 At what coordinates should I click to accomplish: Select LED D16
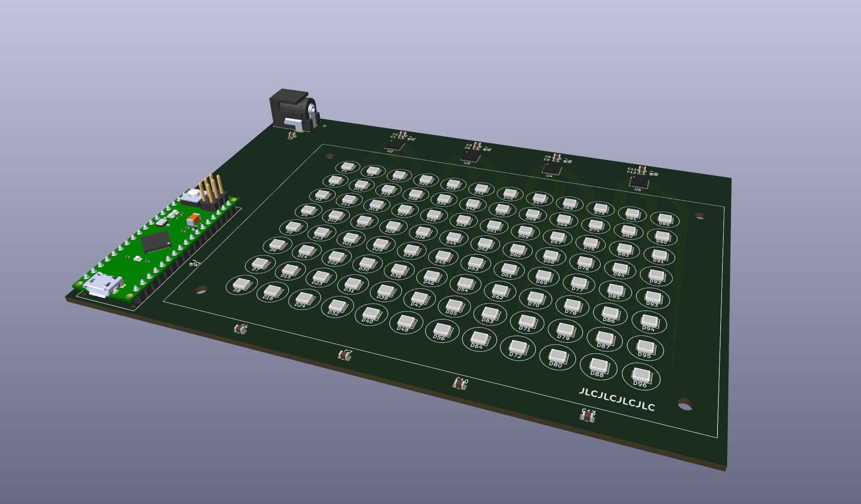[273, 291]
